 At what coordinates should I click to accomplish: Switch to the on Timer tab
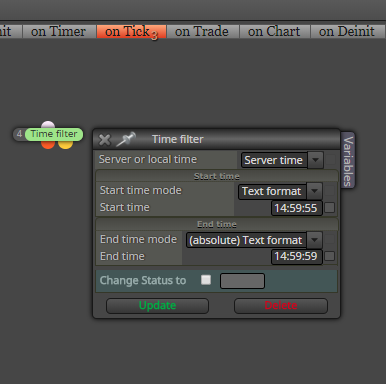pyautogui.click(x=59, y=32)
